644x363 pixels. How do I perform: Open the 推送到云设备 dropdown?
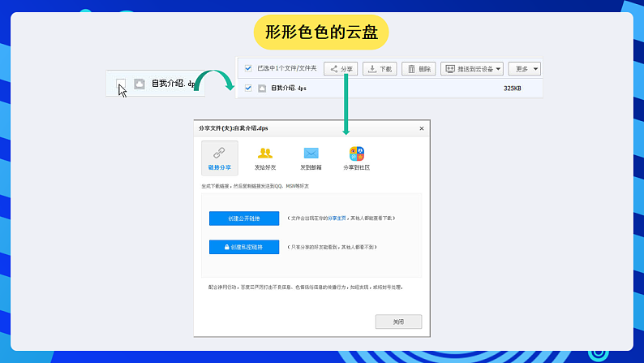point(472,69)
